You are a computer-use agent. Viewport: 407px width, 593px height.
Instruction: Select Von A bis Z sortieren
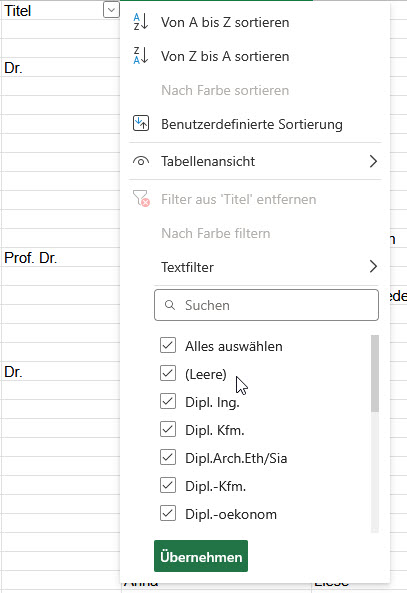225,22
